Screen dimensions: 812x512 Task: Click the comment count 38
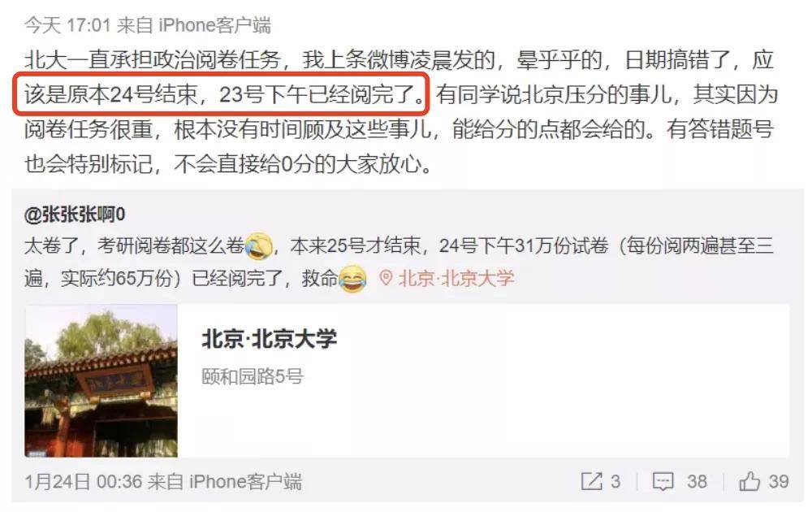tap(697, 481)
